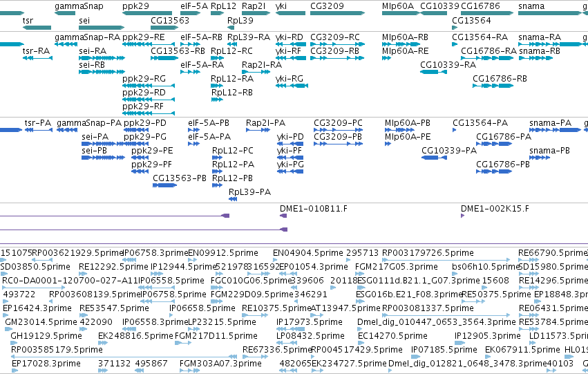The height and width of the screenshot is (374, 588).
Task: Click EST IP07185.5prime
Action: pyautogui.click(x=444, y=350)
